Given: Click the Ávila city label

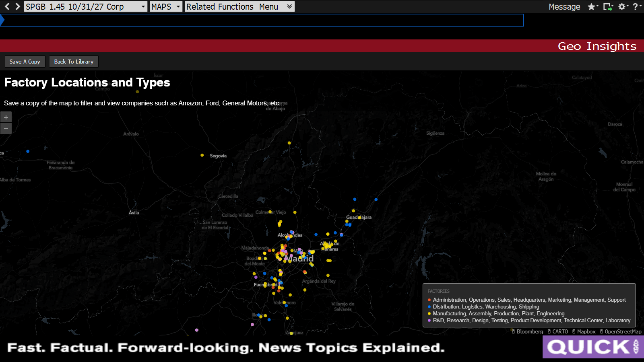Looking at the screenshot, I should (x=134, y=213).
